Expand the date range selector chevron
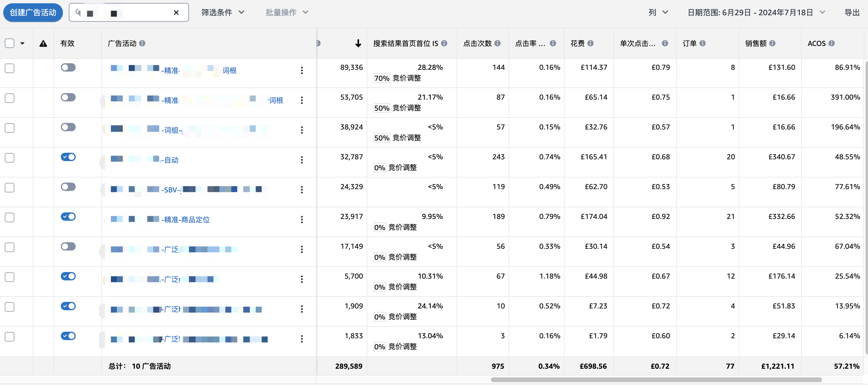 (822, 12)
